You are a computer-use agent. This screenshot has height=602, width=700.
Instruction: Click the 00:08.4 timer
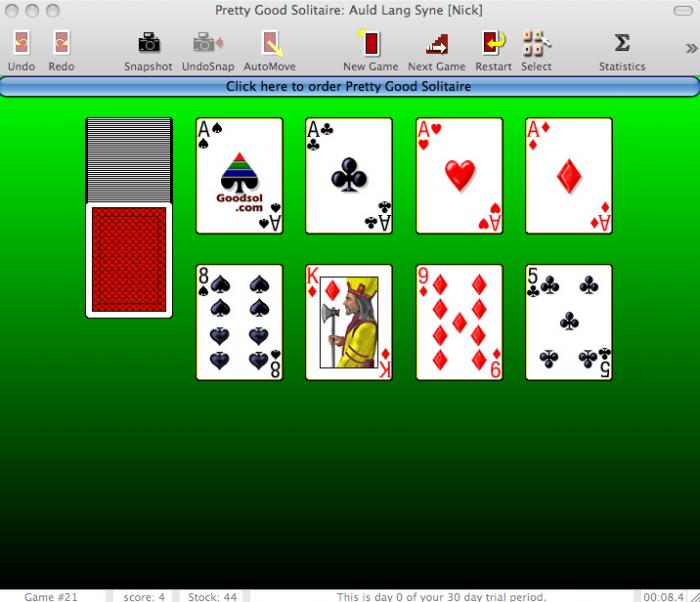(x=663, y=597)
